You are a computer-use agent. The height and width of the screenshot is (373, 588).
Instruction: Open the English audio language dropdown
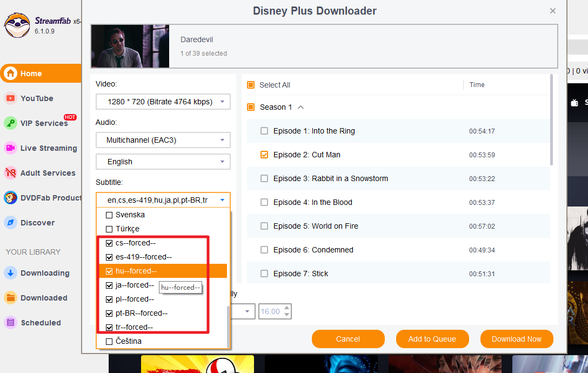(163, 162)
